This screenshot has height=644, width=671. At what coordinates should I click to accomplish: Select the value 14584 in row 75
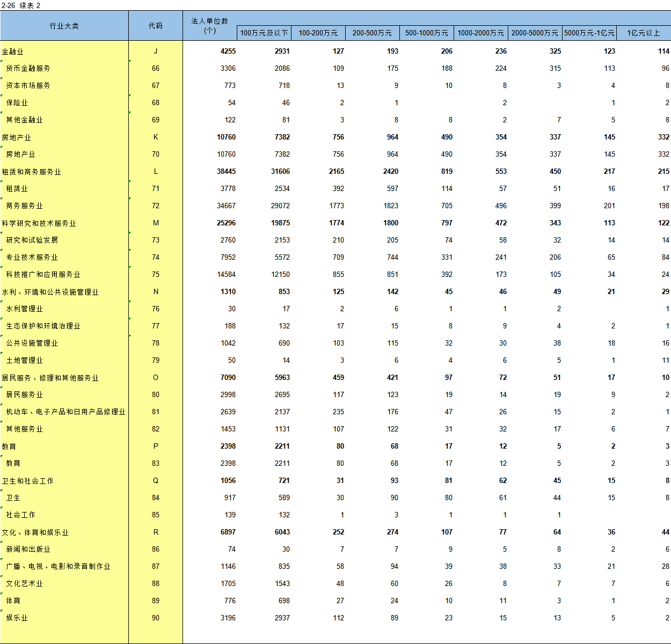[x=226, y=275]
